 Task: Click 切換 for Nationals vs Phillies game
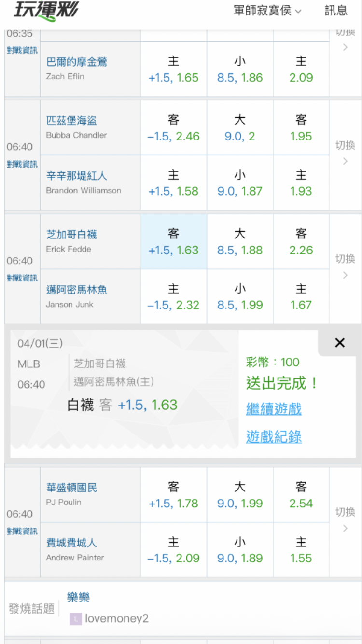(x=345, y=518)
